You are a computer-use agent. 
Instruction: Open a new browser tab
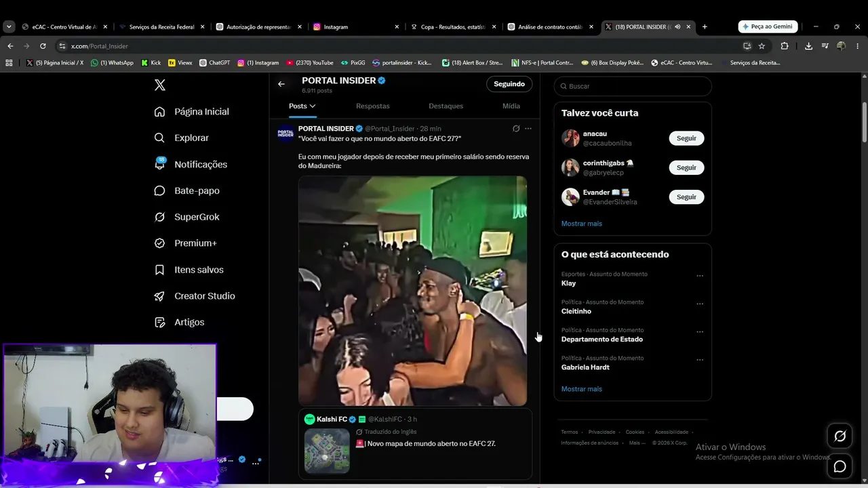[x=705, y=27]
